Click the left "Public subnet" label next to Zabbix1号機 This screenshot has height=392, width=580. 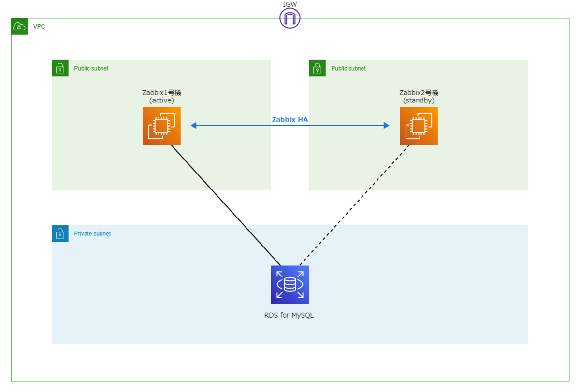click(91, 68)
